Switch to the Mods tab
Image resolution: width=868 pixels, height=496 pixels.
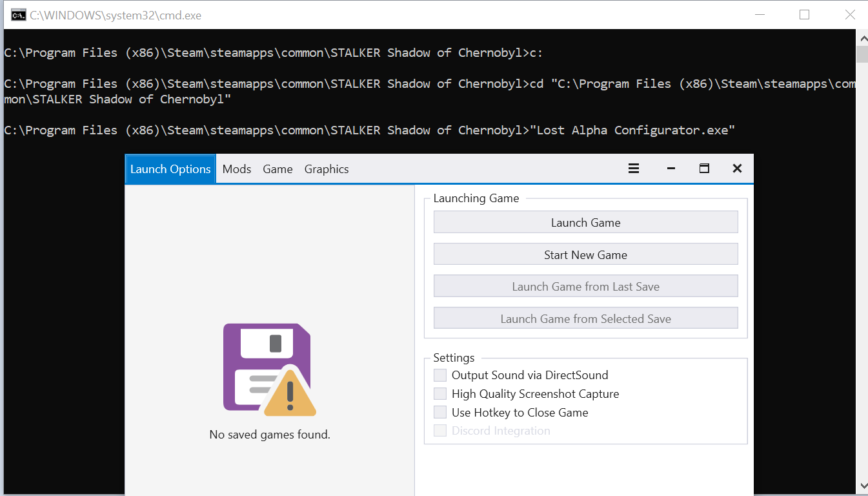click(237, 169)
